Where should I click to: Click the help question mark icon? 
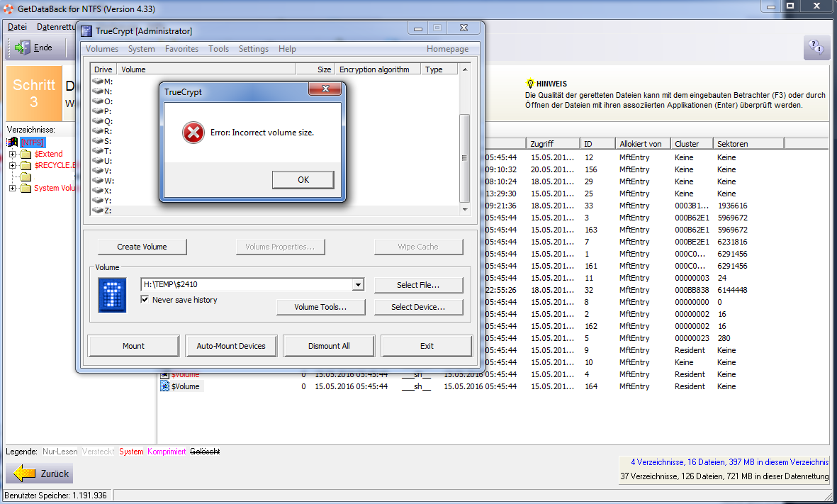point(816,47)
